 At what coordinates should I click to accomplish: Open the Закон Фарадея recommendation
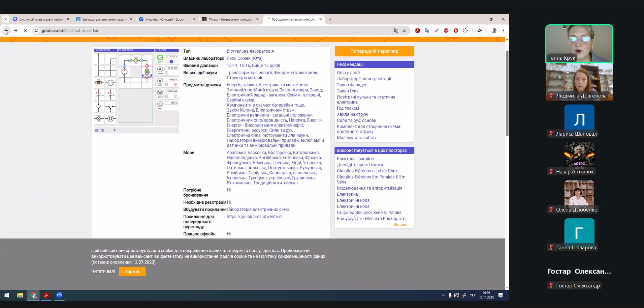pyautogui.click(x=352, y=85)
